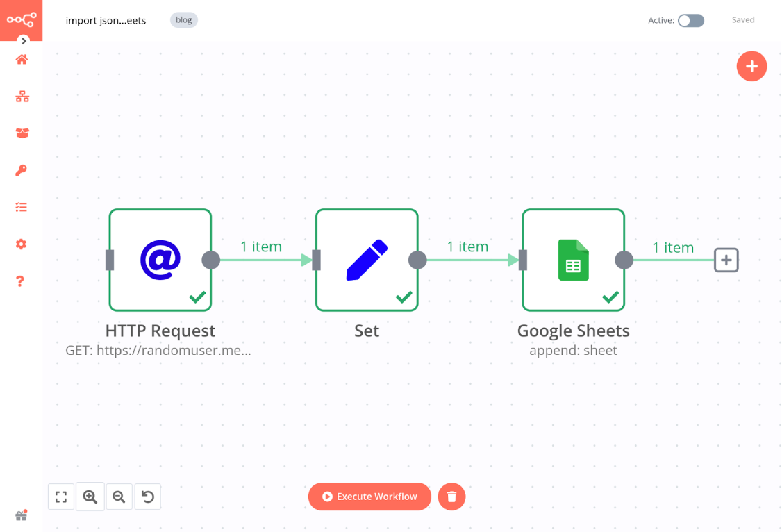
Task: Open Templates via the box sidebar icon
Action: [x=21, y=133]
